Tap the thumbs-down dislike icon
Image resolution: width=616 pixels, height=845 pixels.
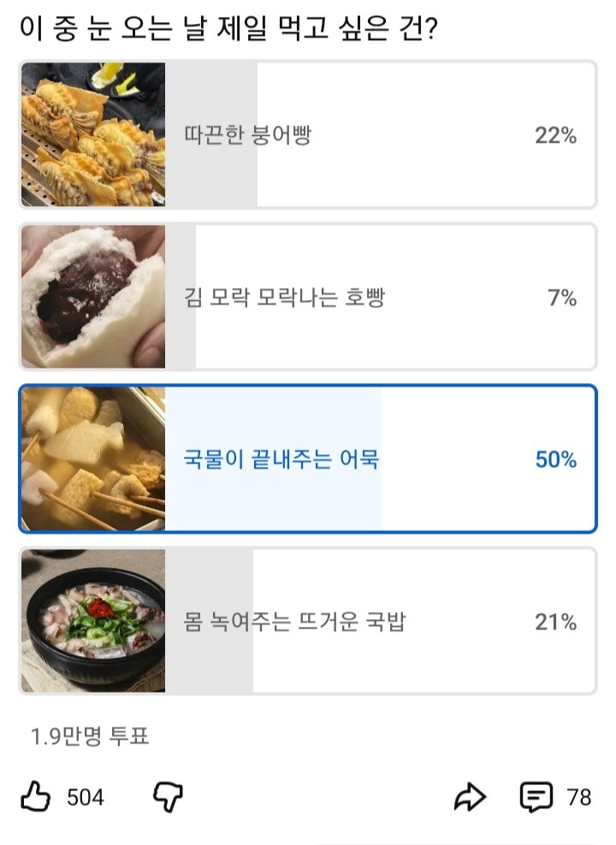(x=168, y=797)
